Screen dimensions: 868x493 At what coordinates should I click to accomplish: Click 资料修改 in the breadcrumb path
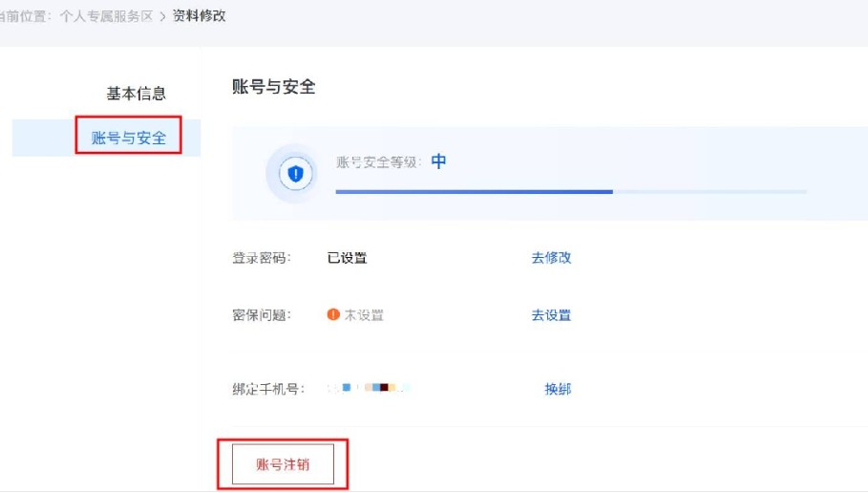click(200, 16)
